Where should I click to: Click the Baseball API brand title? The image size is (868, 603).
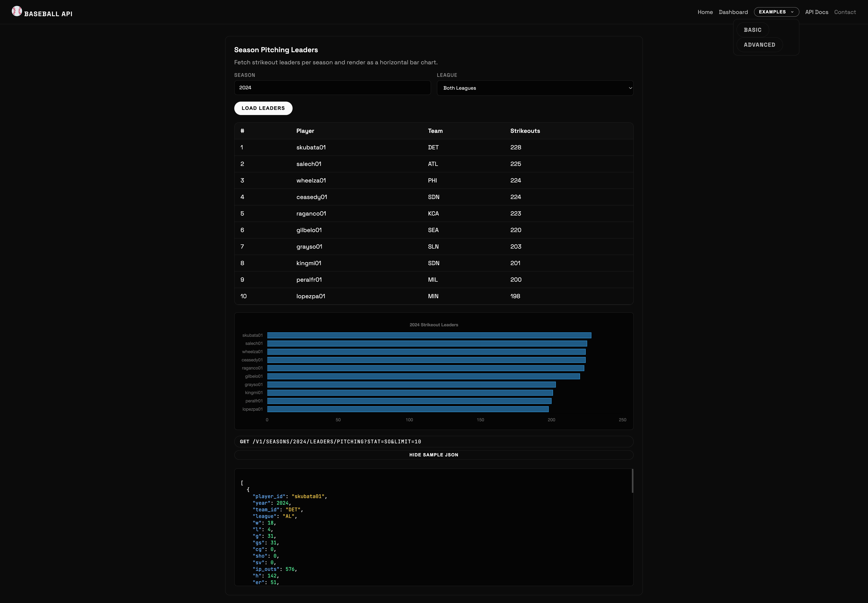pyautogui.click(x=48, y=14)
